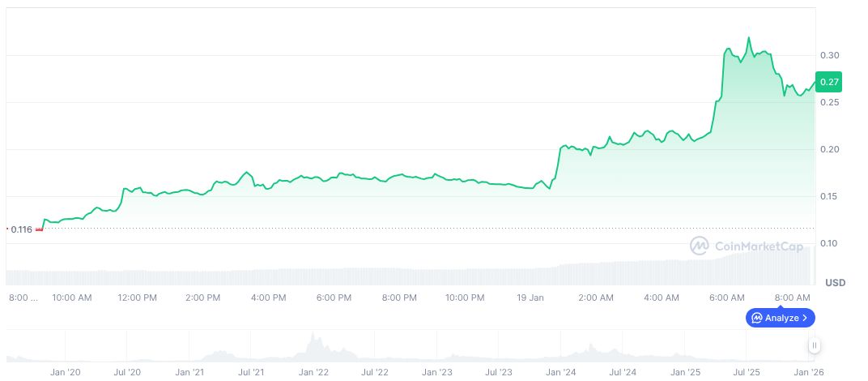Screen dimensions: 868x381
Task: Click the CoinMarketCap logo watermark icon
Action: [x=700, y=246]
